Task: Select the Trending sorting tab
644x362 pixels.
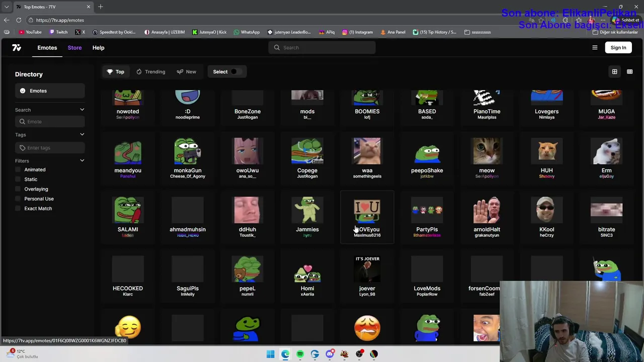Action: [x=150, y=71]
